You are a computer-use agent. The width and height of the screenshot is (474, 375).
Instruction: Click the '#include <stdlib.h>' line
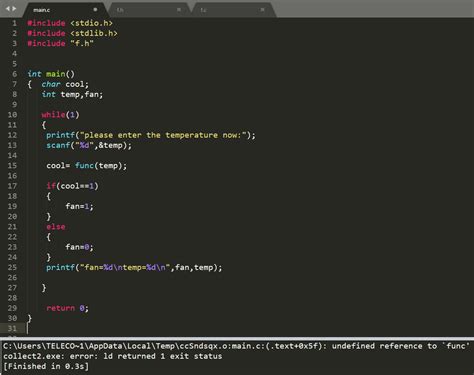click(x=72, y=33)
